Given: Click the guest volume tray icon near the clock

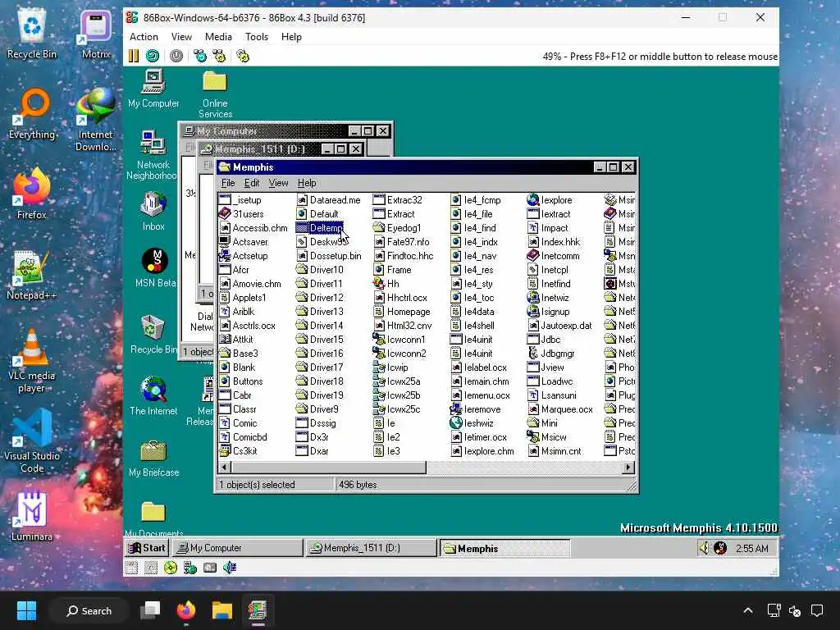Looking at the screenshot, I should (704, 548).
